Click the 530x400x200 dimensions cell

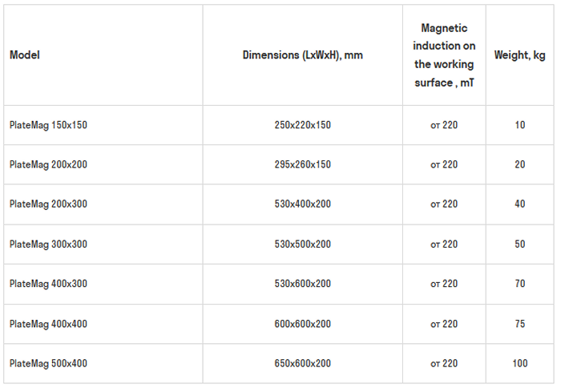302,204
